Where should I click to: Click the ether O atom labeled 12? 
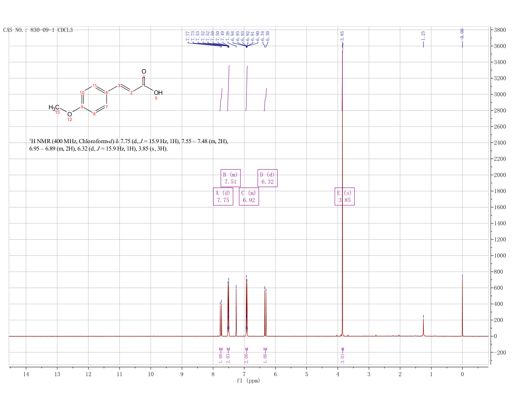tap(69, 114)
